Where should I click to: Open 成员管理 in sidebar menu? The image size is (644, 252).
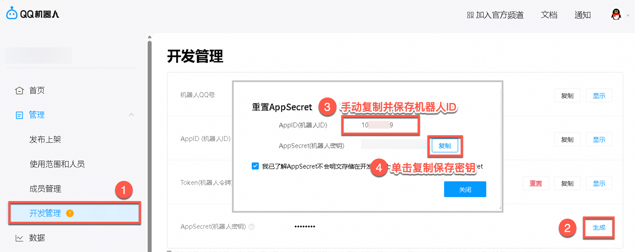click(45, 189)
